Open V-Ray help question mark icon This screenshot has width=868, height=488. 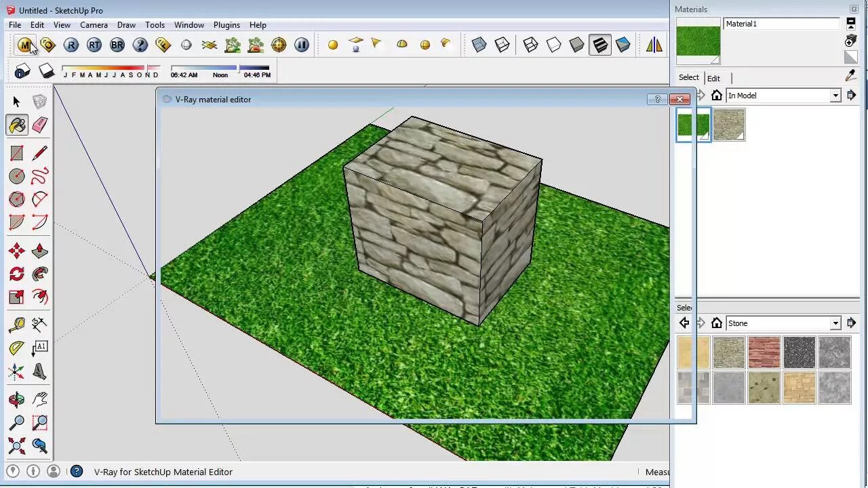click(140, 45)
